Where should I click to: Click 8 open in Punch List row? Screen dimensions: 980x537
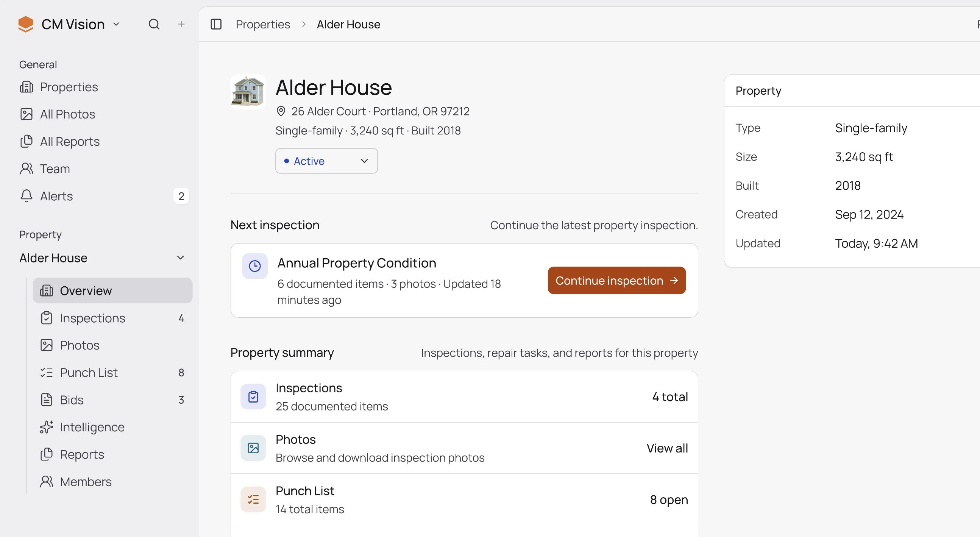pyautogui.click(x=669, y=500)
